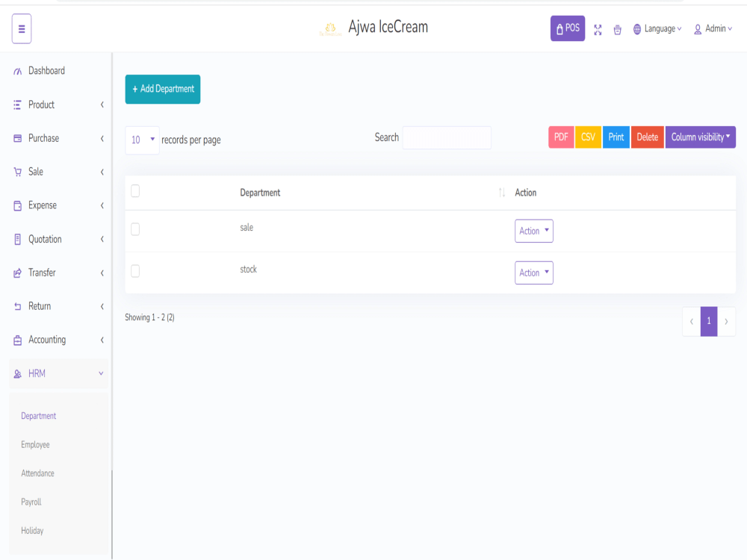
Task: Click the 'Showing 1 - 2 (2)' text
Action: click(x=149, y=317)
